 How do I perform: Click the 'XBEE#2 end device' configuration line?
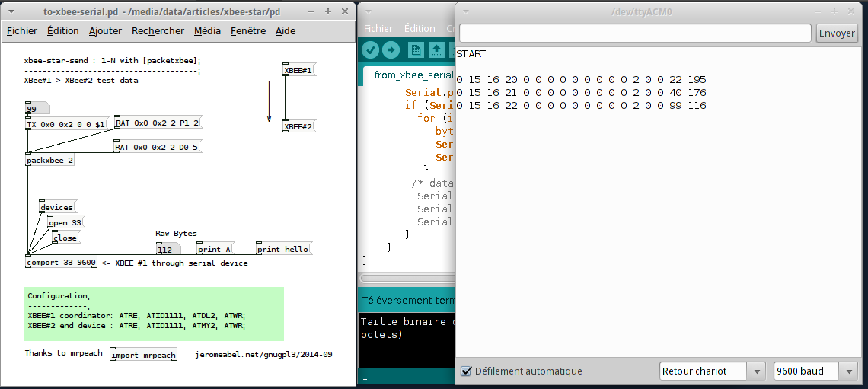[136, 325]
